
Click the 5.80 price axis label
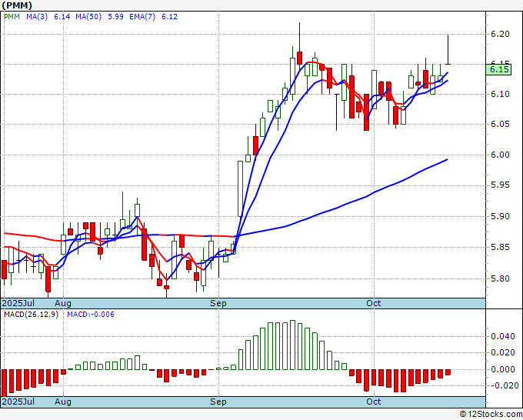(501, 278)
